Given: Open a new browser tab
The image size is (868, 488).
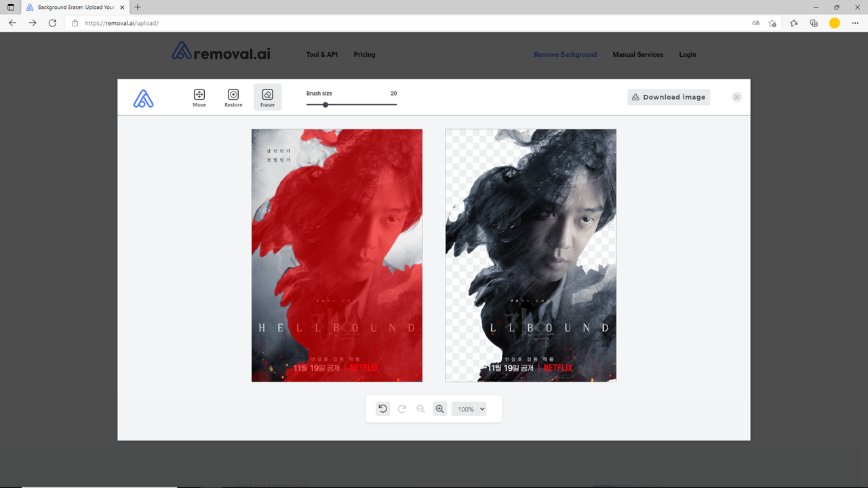Looking at the screenshot, I should (138, 7).
